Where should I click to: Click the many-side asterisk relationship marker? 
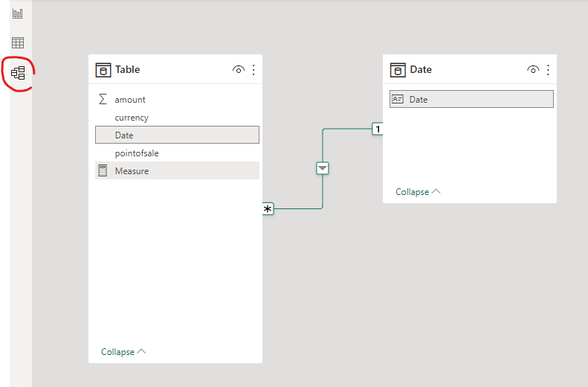point(268,208)
